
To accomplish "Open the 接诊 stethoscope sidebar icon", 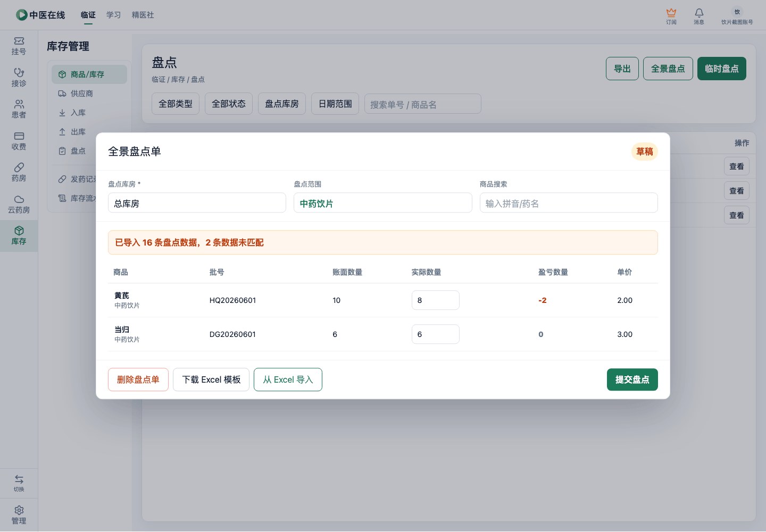I will [19, 73].
